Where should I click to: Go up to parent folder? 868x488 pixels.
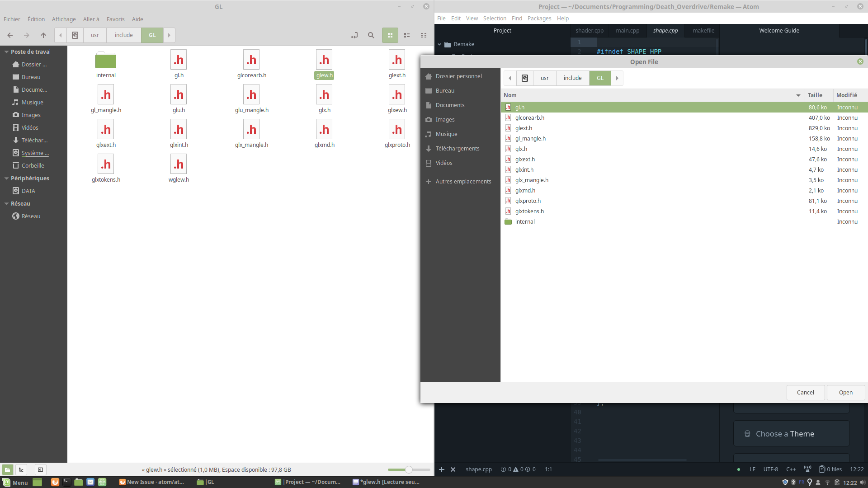[x=43, y=35]
